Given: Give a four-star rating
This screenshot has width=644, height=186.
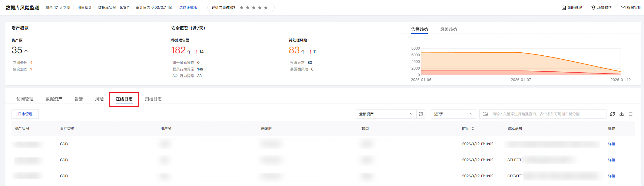Looking at the screenshot, I should [x=260, y=8].
